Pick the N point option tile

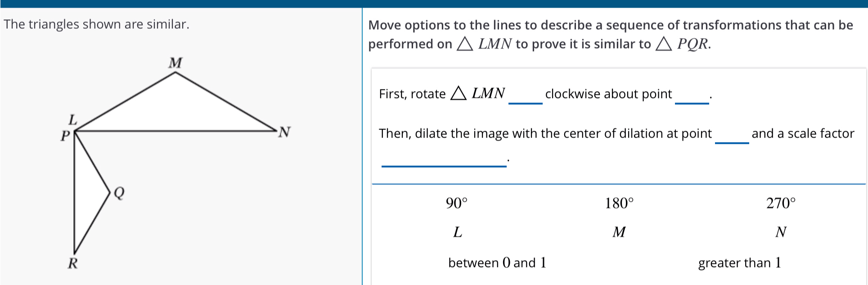tap(781, 232)
